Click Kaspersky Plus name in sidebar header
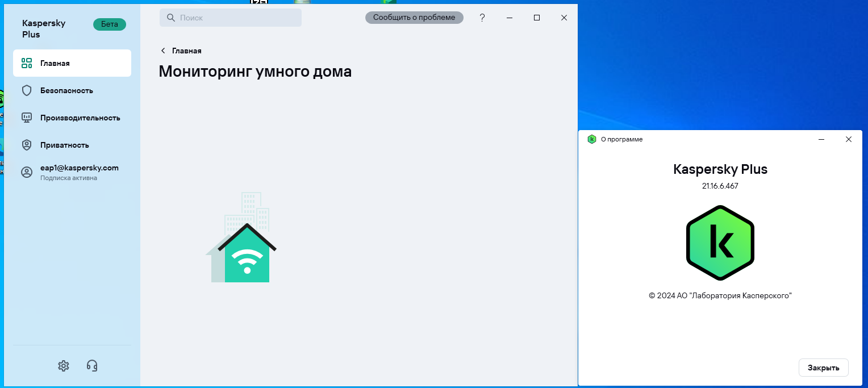 [44, 28]
